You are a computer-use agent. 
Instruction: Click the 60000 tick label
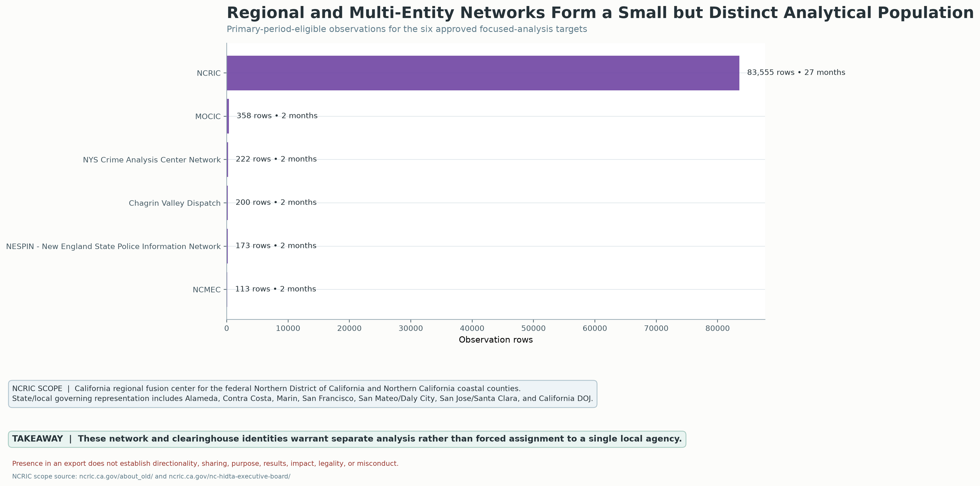595,329
